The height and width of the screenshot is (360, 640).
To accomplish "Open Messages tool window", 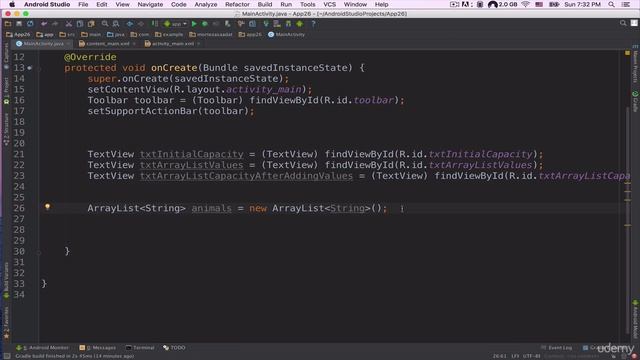I will coord(98,348).
